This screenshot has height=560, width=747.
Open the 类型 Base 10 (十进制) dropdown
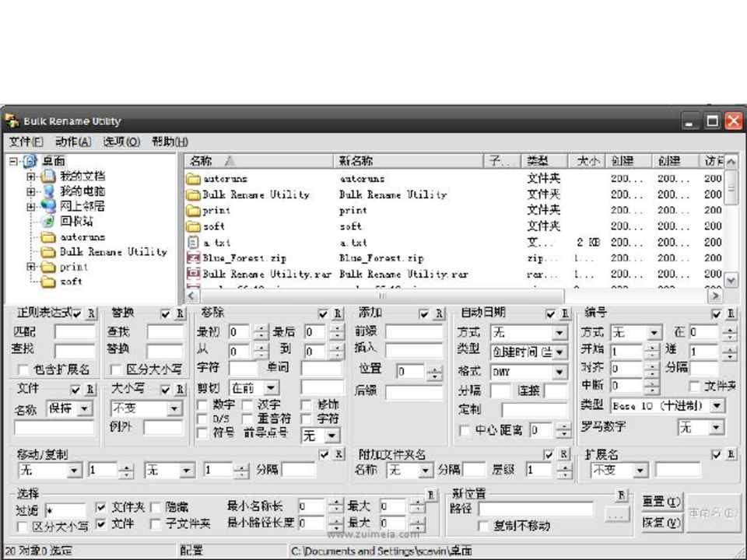click(717, 406)
